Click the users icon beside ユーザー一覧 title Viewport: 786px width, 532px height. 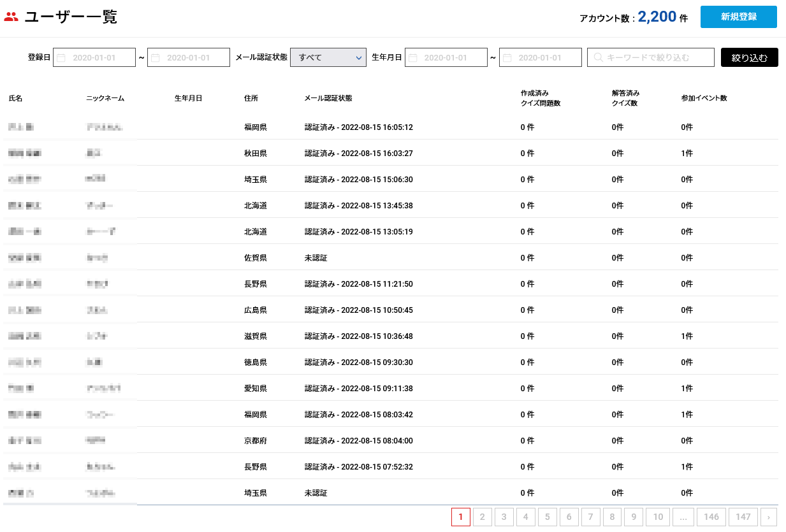[x=11, y=17]
